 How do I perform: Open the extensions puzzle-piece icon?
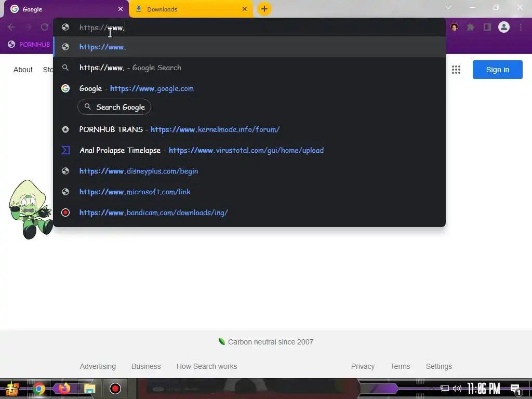[471, 27]
